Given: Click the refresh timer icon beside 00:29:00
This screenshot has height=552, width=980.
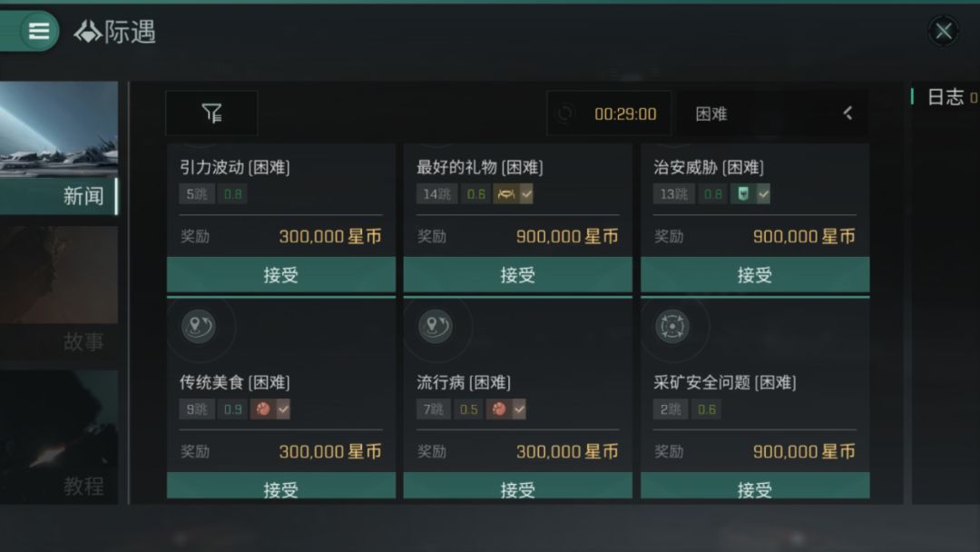Looking at the screenshot, I should [566, 113].
